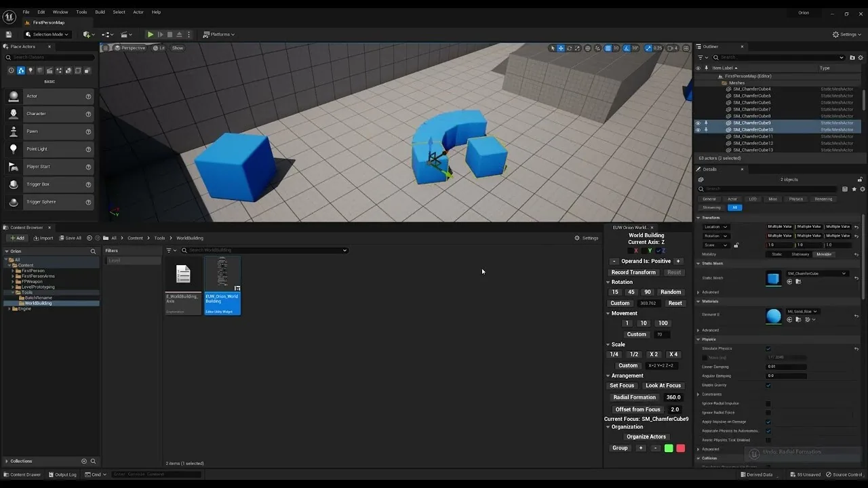
Task: Open the Actor menu
Action: point(138,12)
